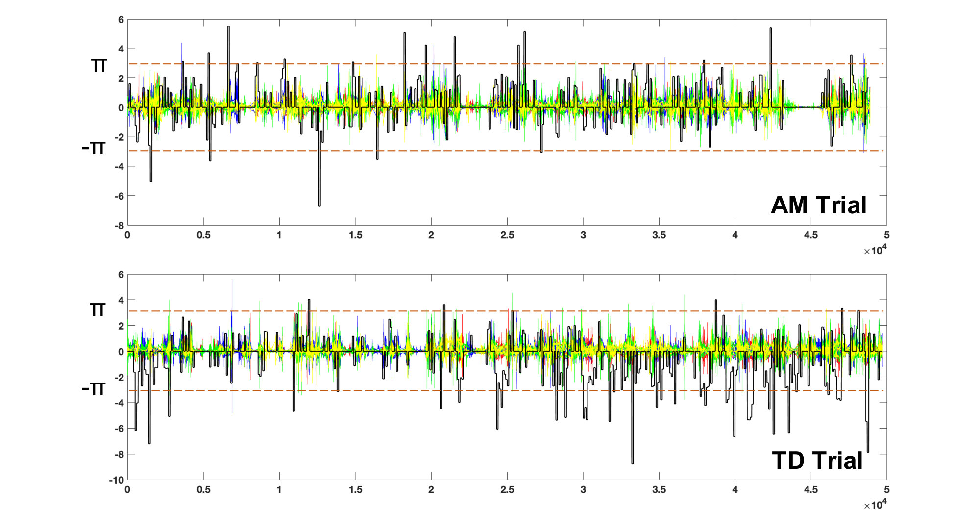Click y-axis tick -10 of the bottom plot

coord(117,480)
